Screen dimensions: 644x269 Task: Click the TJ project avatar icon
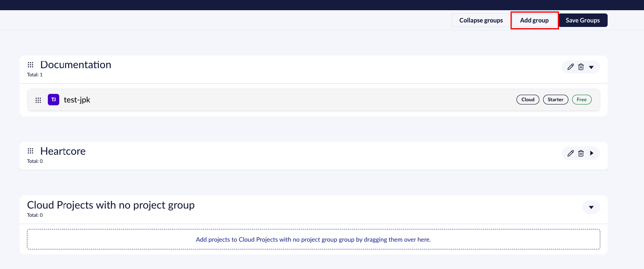[x=54, y=100]
